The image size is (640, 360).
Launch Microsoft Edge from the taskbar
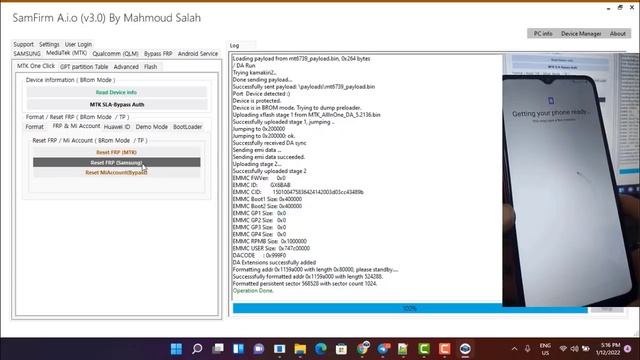321,349
